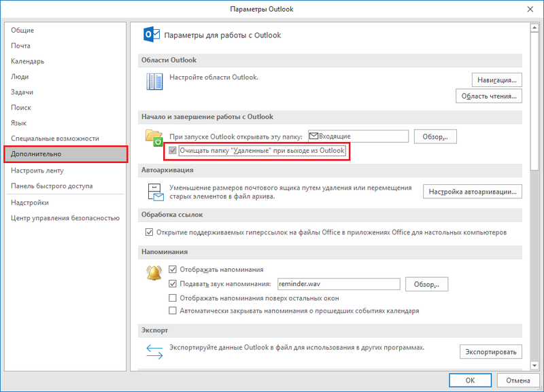Click the startup folder icon with power symbol
Image resolution: width=544 pixels, height=392 pixels.
click(154, 138)
